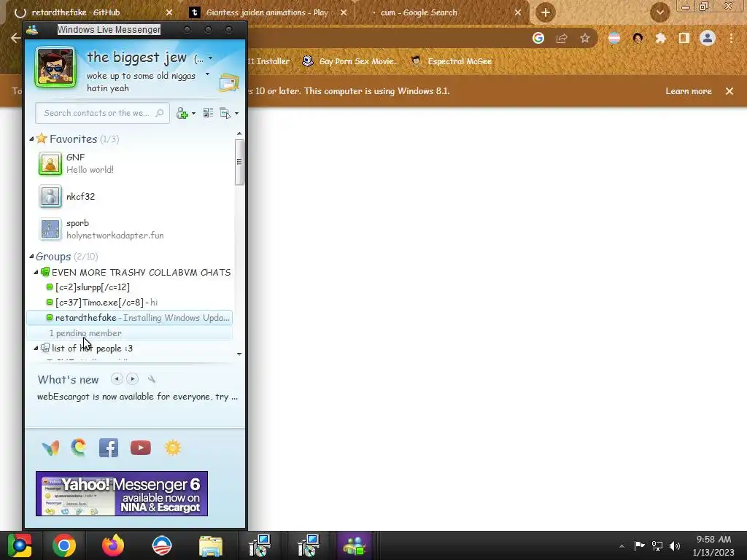Bookmark this page with the star icon
The image size is (747, 560).
coord(585,38)
